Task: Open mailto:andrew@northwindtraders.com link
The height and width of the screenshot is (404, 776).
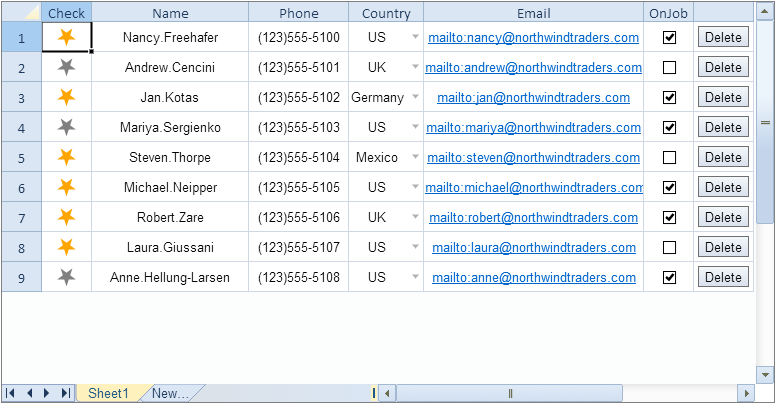Action: [534, 67]
